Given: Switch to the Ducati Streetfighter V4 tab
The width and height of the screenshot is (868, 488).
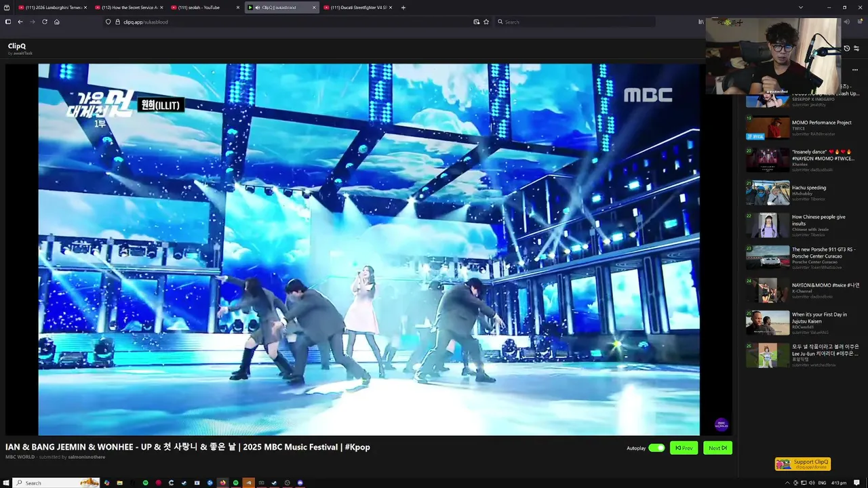Looking at the screenshot, I should click(x=358, y=7).
